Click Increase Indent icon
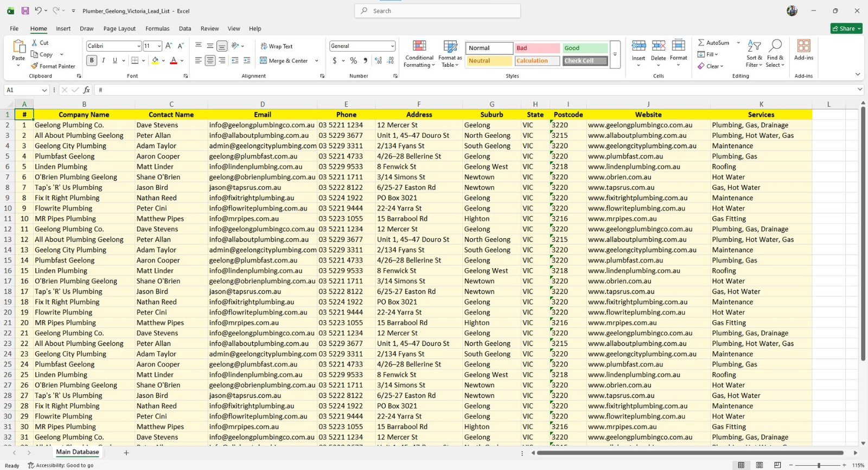This screenshot has height=470, width=868. click(x=247, y=61)
